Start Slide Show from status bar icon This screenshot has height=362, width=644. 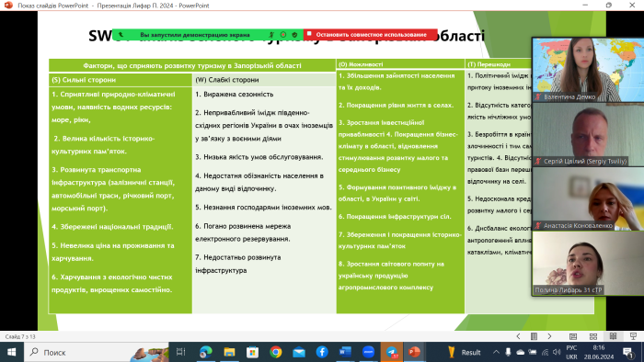[633, 336]
